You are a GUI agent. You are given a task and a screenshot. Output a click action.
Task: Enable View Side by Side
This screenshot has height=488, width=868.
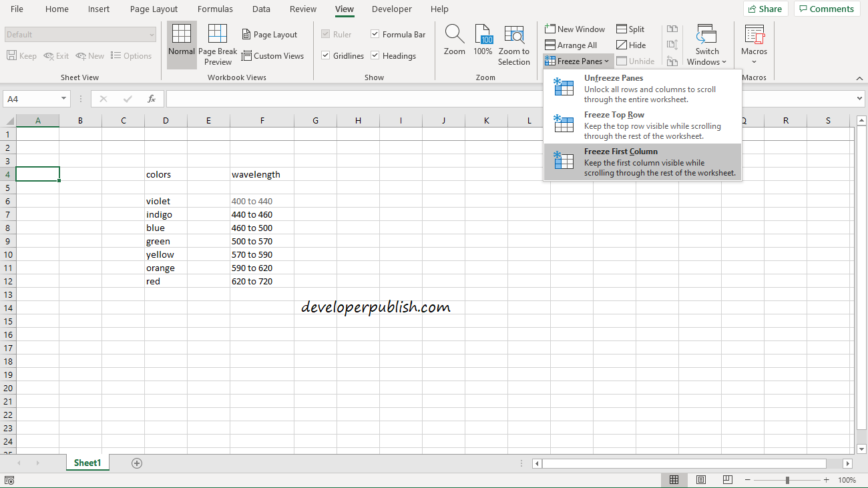(x=672, y=29)
